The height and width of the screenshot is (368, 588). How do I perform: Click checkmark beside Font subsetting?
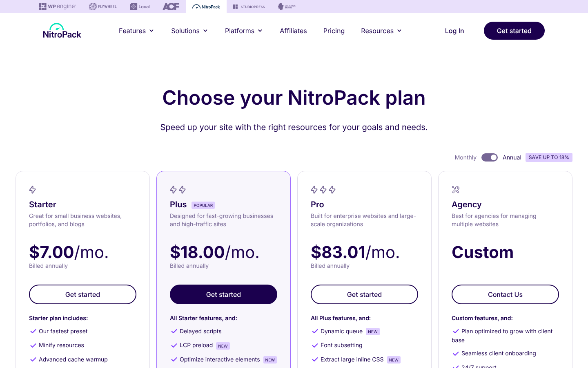pos(315,346)
